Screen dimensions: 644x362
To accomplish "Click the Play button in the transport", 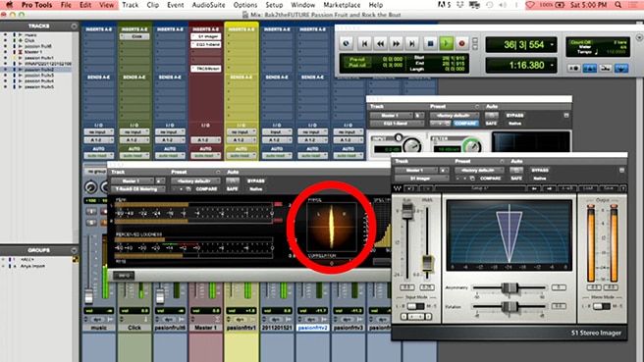I will click(446, 43).
